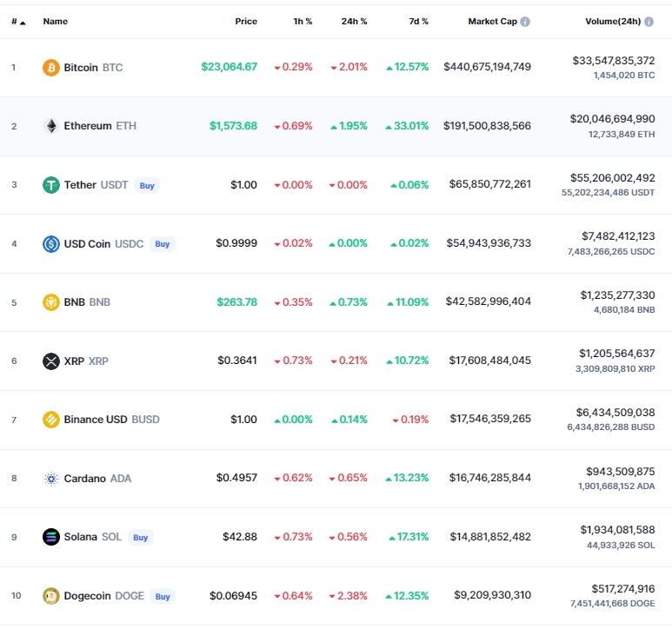
Task: Click the Dogecoin logo icon
Action: click(x=51, y=596)
